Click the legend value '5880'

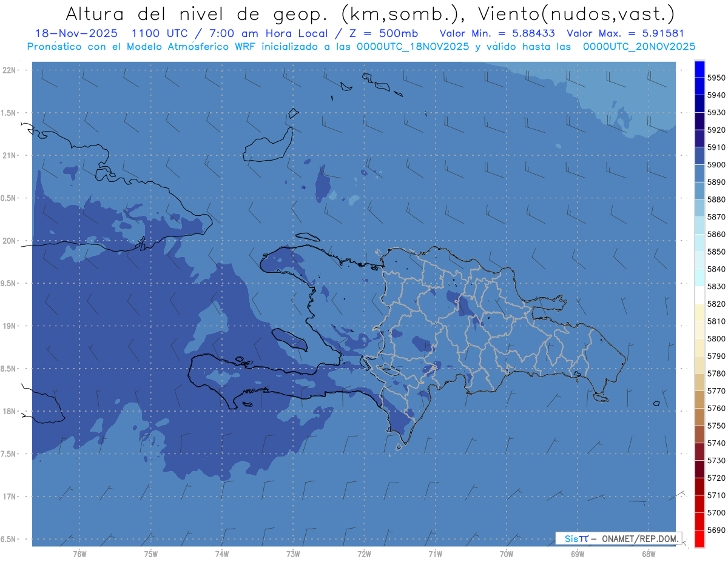pos(716,199)
